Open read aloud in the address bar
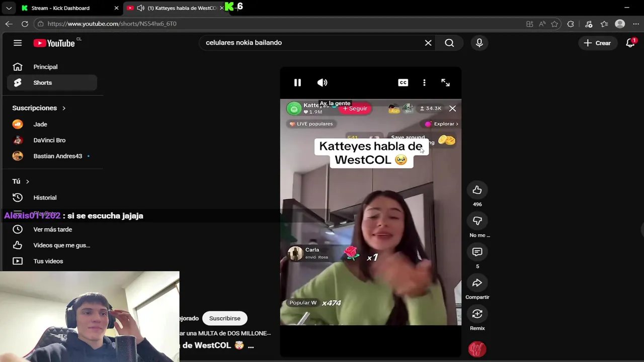Screen dimensions: 644x362 click(x=542, y=24)
